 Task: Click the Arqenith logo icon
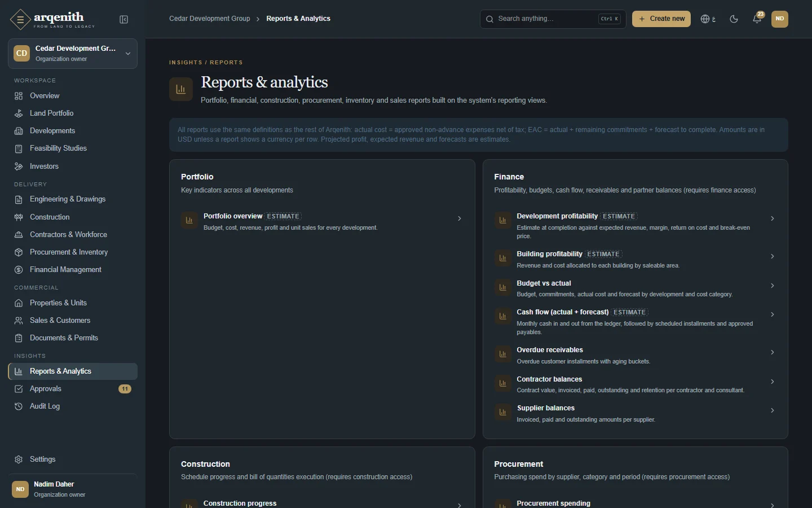click(x=20, y=20)
